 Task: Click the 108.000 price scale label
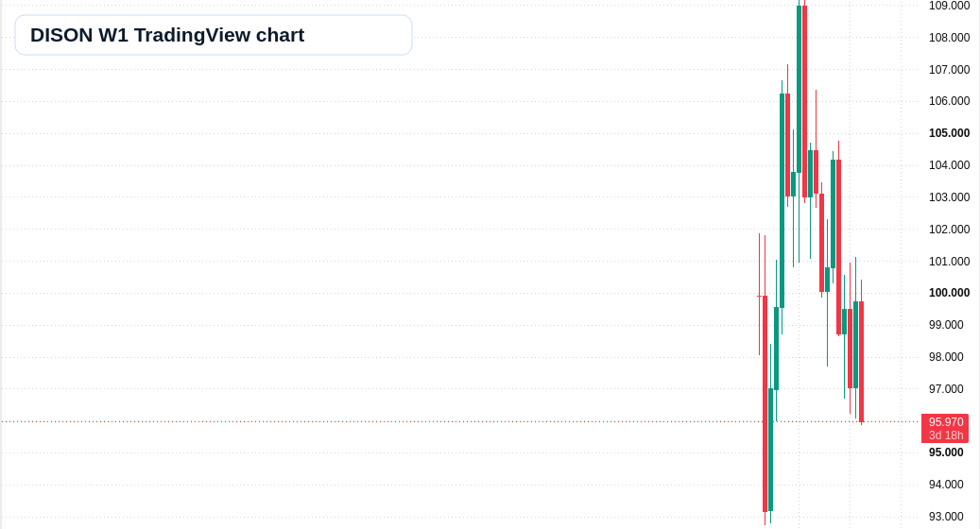point(949,38)
